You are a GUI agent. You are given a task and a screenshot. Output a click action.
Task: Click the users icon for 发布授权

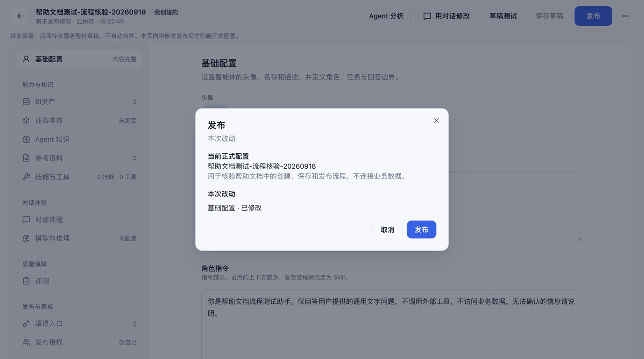[26, 342]
